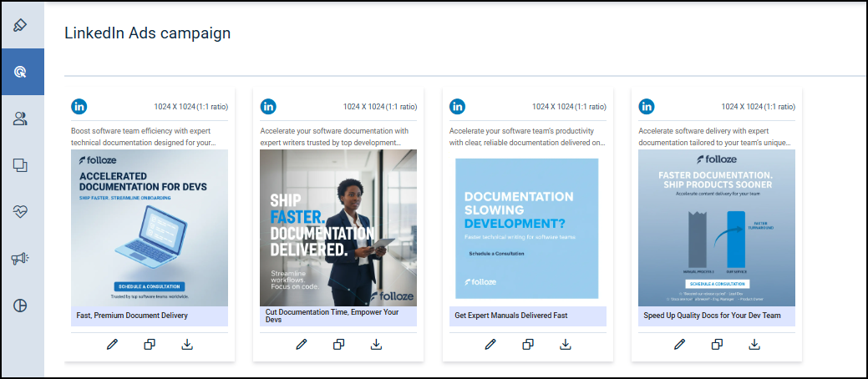Screen dimensions: 868x379
Task: Open the 'Ship Faster. Documentation Delivered' ad image
Action: pyautogui.click(x=338, y=228)
